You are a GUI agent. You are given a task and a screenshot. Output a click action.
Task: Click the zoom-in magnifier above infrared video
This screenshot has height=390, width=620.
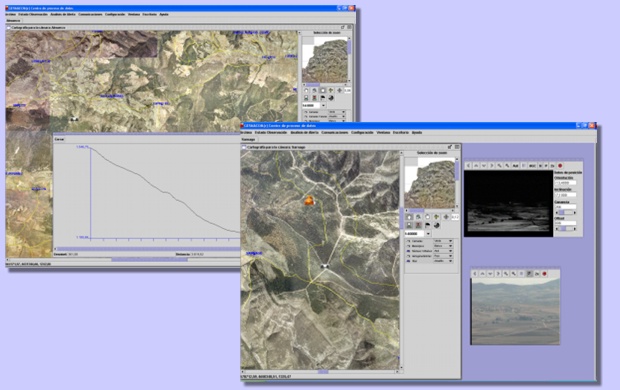point(499,166)
